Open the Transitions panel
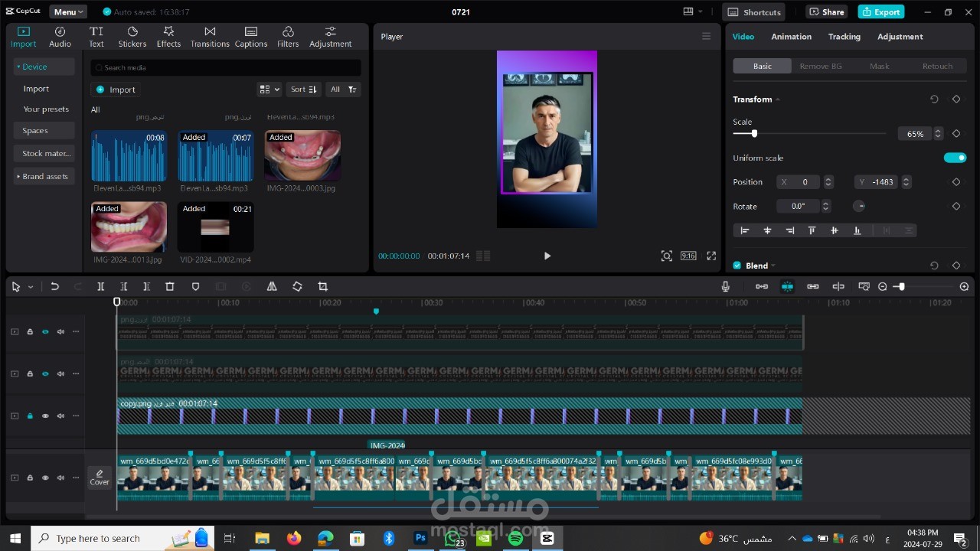The width and height of the screenshot is (980, 551). pyautogui.click(x=210, y=36)
